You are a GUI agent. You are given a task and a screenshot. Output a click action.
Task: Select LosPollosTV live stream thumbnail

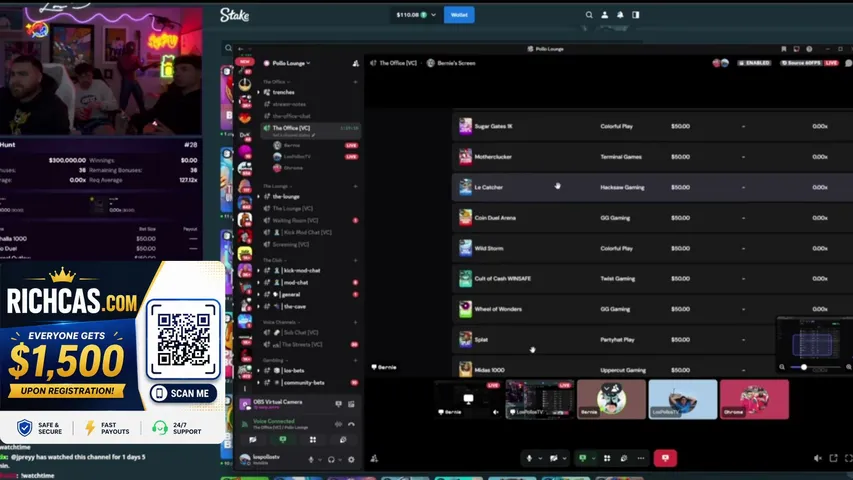coord(539,399)
